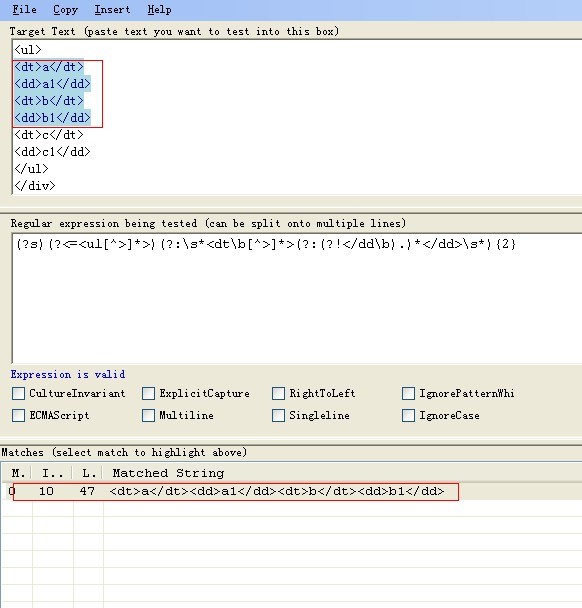Screen dimensions: 582x608
Task: Open the Insert menu
Action: (x=112, y=9)
